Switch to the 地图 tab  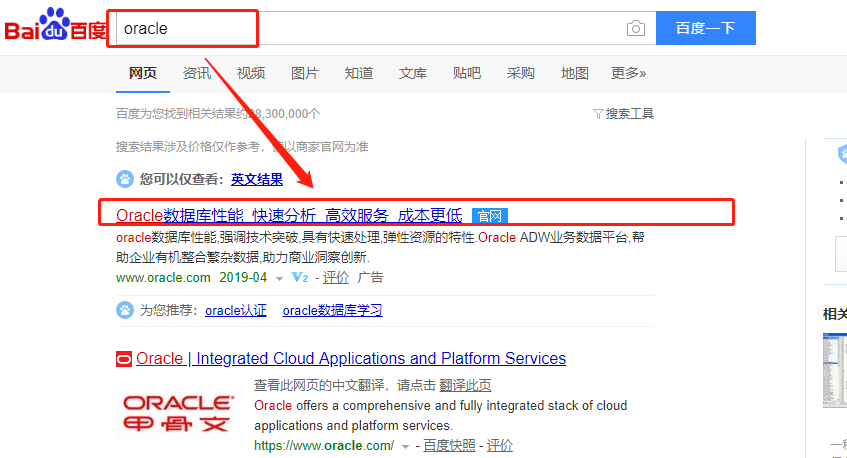coord(575,73)
